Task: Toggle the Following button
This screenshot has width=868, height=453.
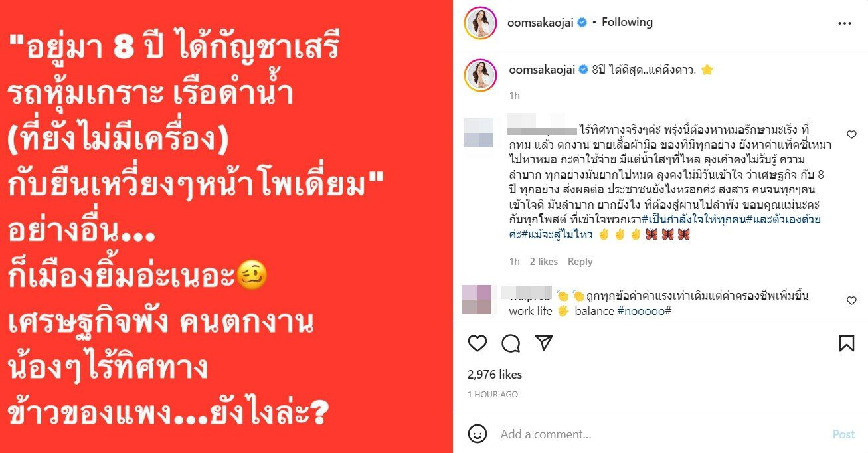Action: (x=627, y=22)
